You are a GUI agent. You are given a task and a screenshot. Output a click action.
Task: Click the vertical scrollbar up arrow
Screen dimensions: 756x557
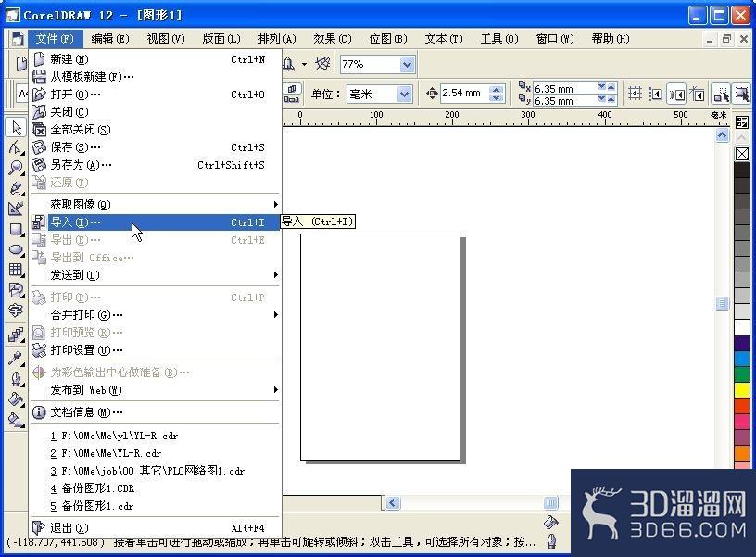(x=722, y=135)
